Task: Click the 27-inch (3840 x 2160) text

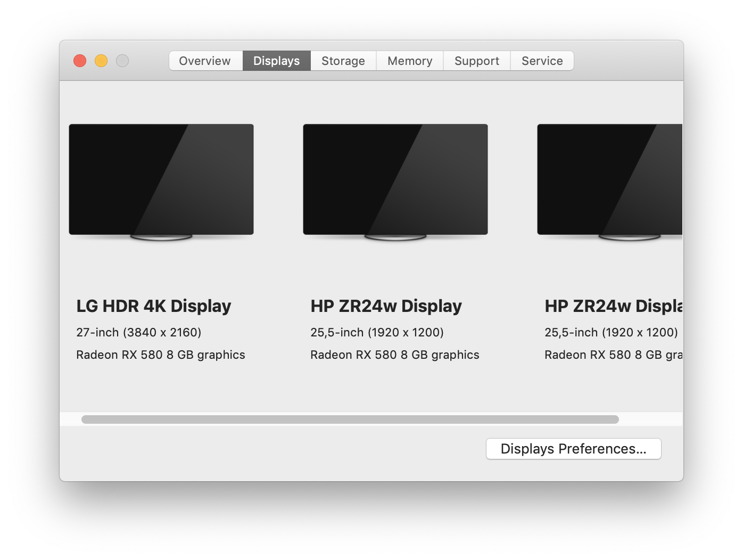Action: pyautogui.click(x=139, y=332)
